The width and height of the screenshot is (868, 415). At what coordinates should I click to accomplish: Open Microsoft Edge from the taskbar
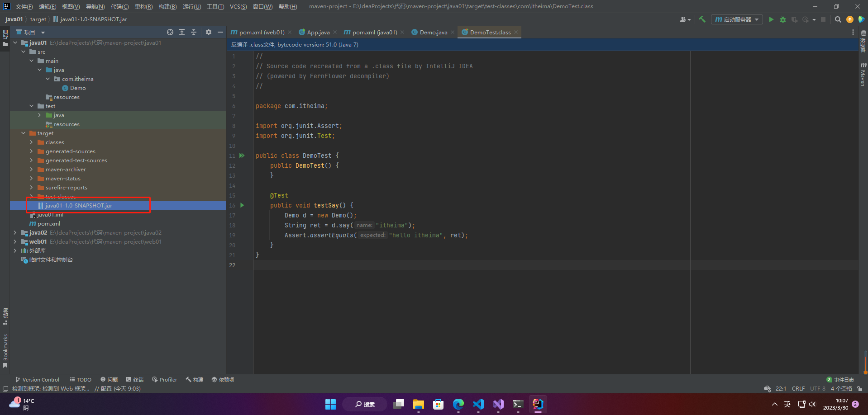click(x=458, y=404)
